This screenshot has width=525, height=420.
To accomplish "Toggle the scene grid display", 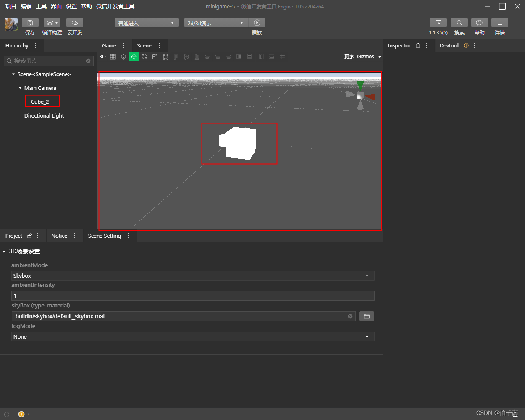I will [113, 57].
